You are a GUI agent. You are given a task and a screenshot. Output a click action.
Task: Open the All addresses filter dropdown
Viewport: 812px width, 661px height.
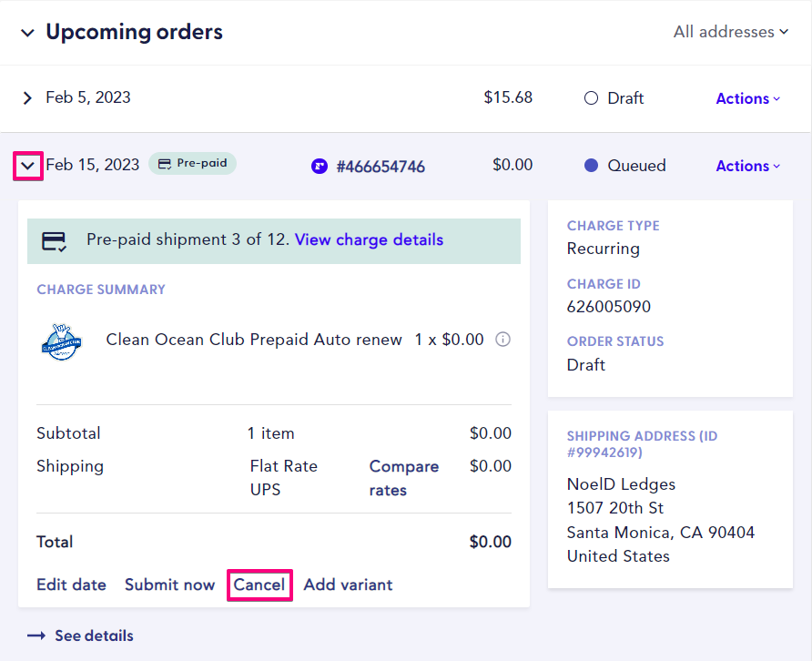[730, 32]
